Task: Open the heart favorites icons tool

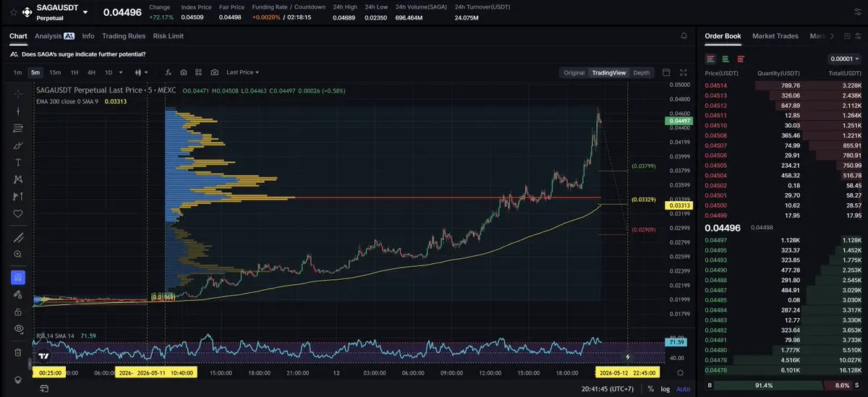Action: [18, 213]
